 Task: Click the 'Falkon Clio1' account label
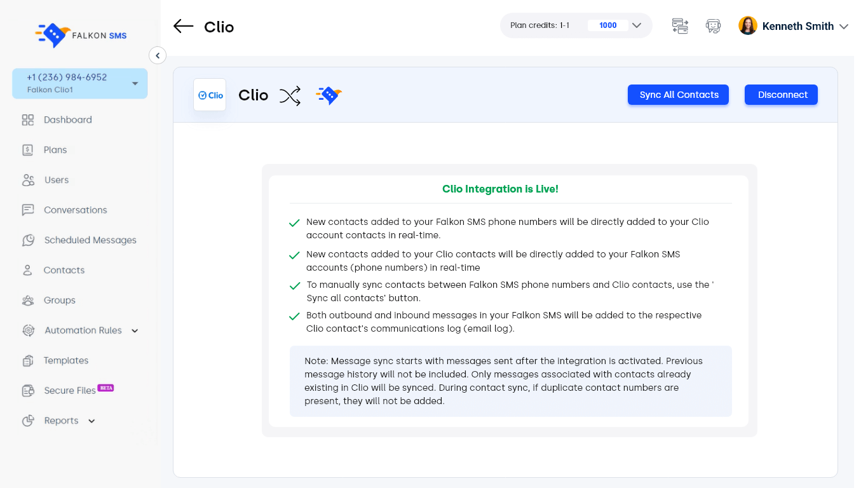(50, 90)
